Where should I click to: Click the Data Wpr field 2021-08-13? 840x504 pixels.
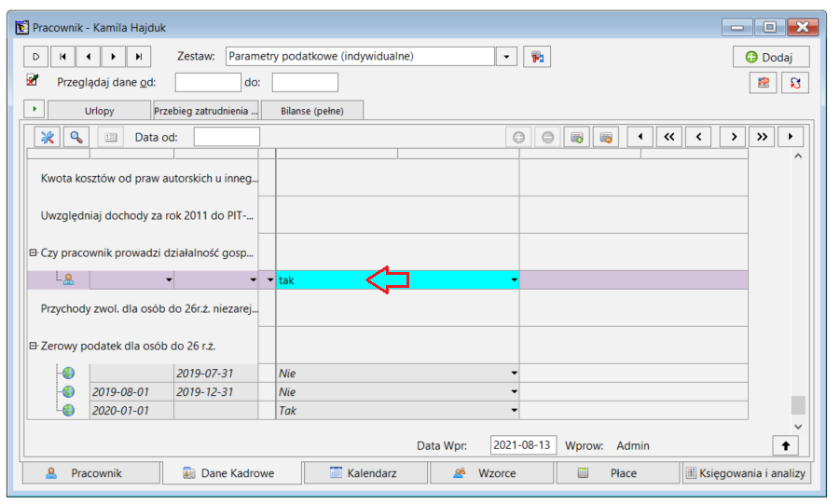click(523, 445)
